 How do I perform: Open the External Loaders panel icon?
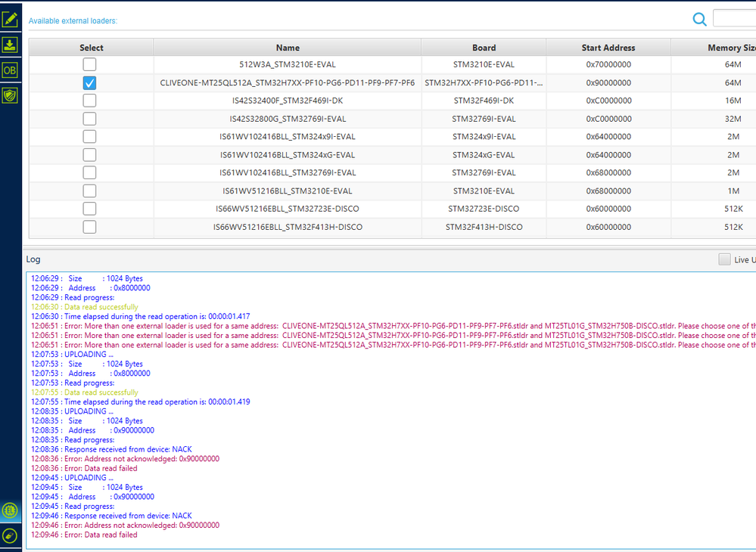coord(10,94)
